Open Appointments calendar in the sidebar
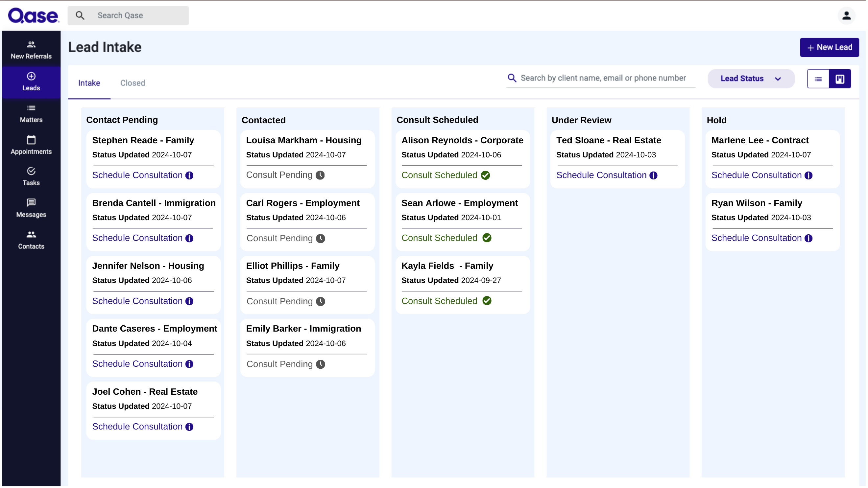This screenshot has height=488, width=868. [31, 146]
